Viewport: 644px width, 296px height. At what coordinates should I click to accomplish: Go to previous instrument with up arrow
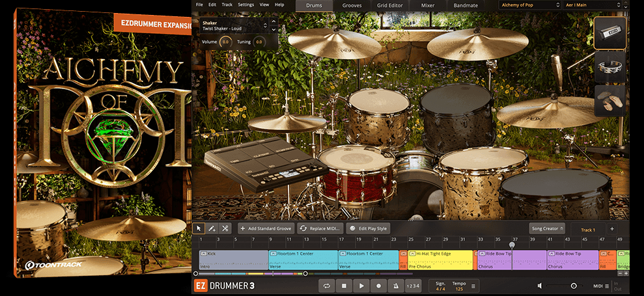click(x=273, y=21)
